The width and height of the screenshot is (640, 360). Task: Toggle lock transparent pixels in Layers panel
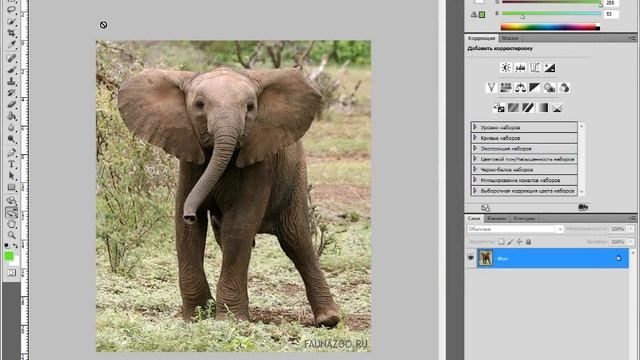coord(501,242)
